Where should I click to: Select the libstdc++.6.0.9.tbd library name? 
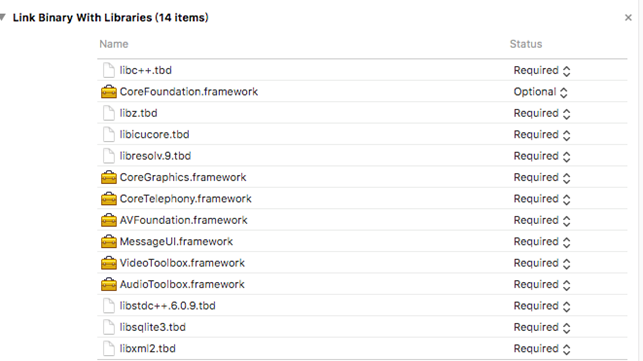click(x=167, y=306)
